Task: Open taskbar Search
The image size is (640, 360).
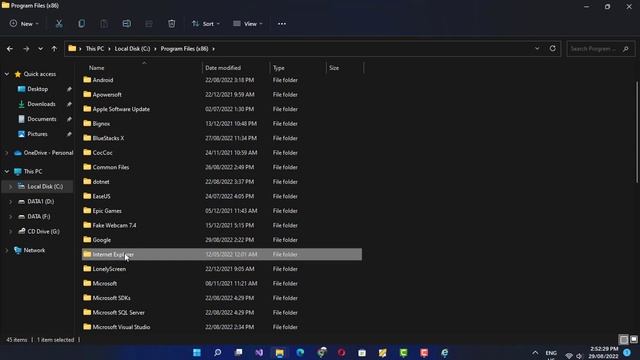Action: (x=218, y=352)
